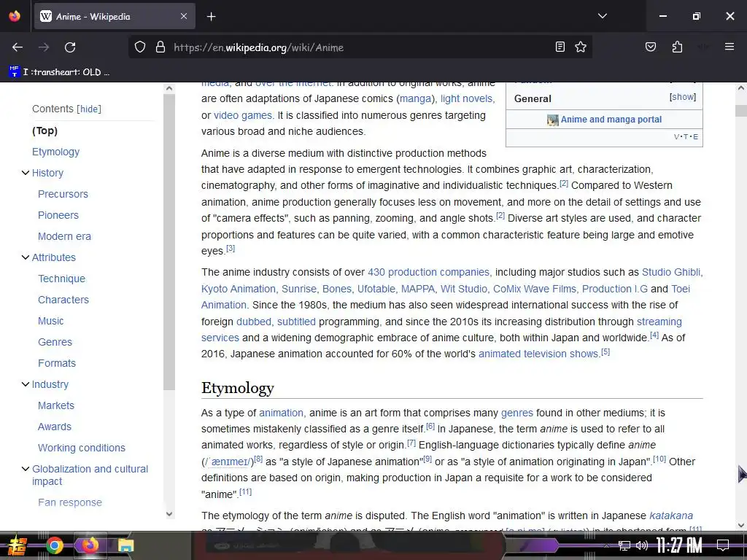Open the notifications action center icon
Viewport: 747px width, 560px height.
click(x=723, y=545)
